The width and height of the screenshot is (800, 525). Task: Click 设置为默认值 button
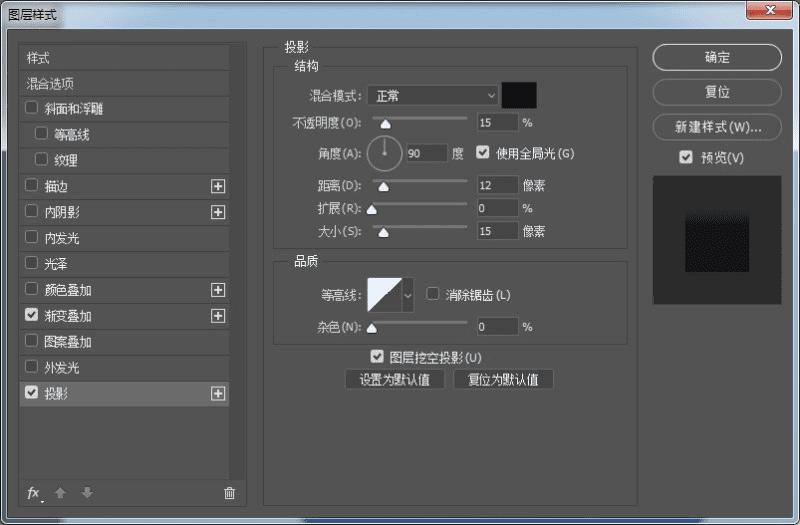pos(394,380)
